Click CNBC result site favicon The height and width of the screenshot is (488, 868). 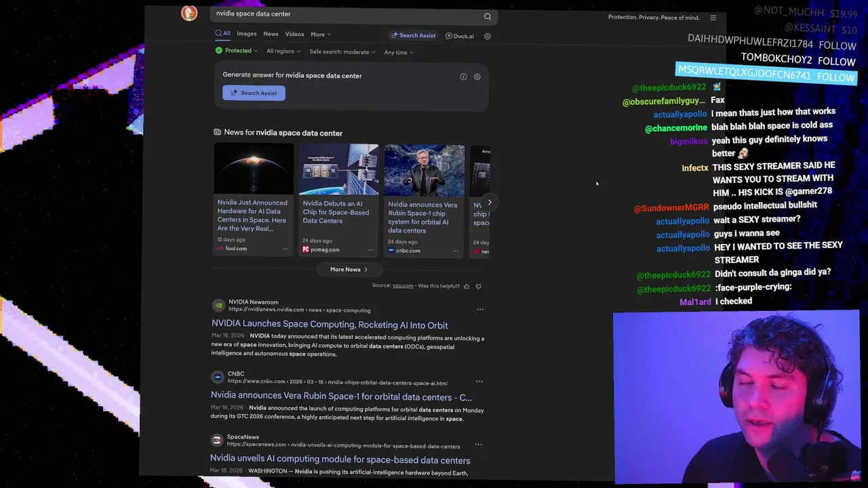coord(217,378)
